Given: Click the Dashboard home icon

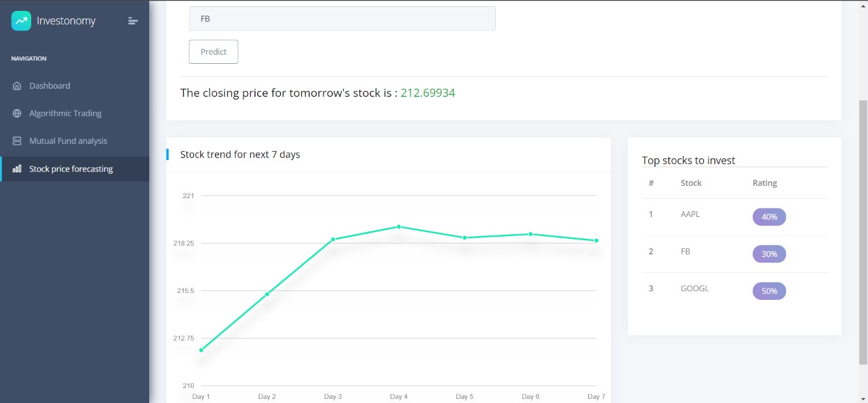Looking at the screenshot, I should click(17, 86).
